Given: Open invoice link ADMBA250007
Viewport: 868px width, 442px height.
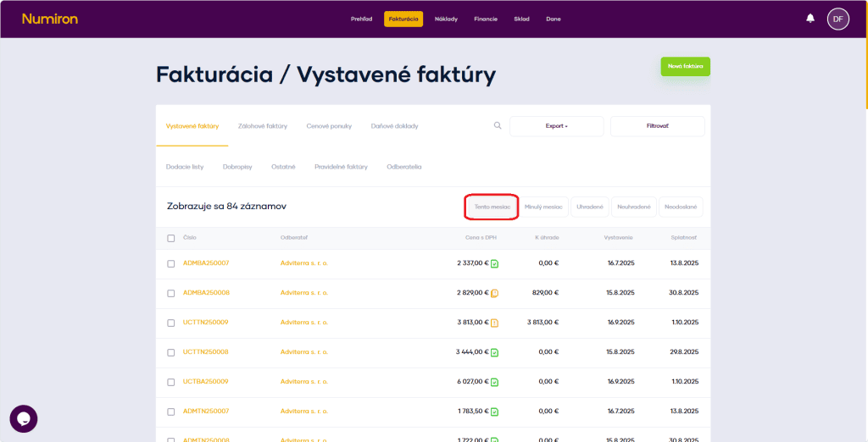Looking at the screenshot, I should 206,263.
